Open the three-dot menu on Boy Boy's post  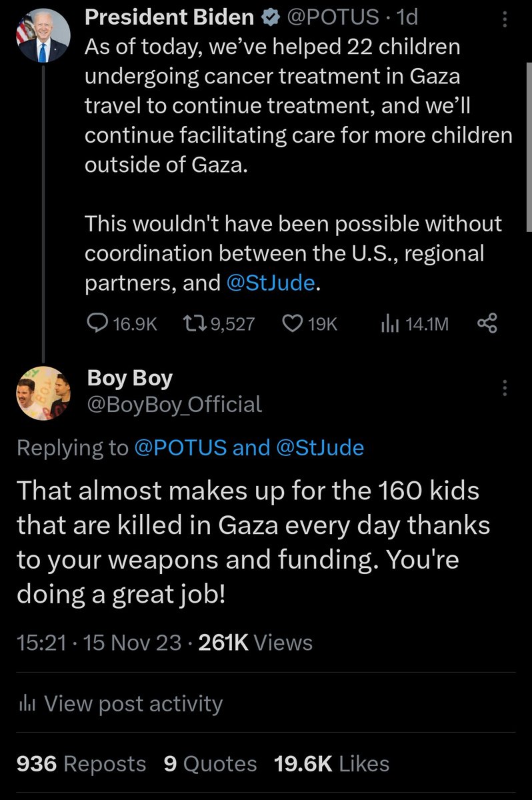tap(504, 388)
